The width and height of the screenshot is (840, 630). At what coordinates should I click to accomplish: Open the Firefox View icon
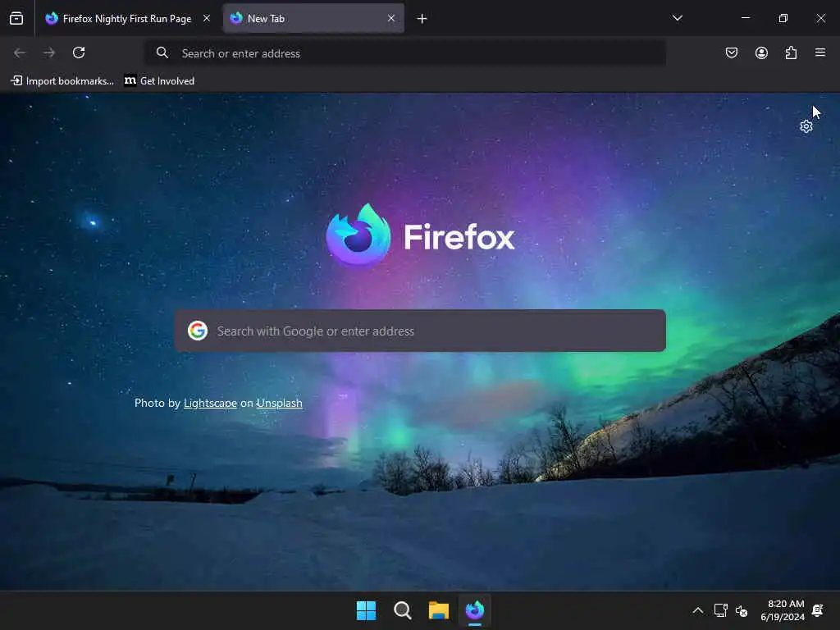[x=16, y=19]
